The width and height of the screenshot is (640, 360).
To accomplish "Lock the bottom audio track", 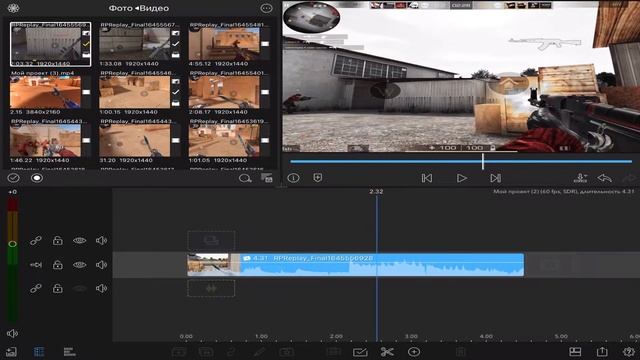I will (58, 289).
